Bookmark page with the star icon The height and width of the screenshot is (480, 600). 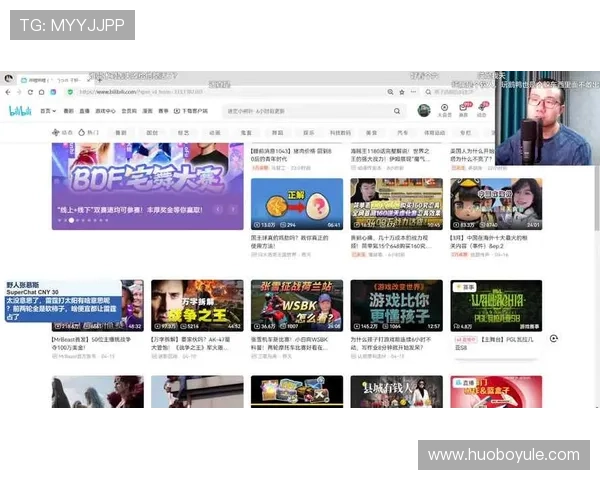402,92
